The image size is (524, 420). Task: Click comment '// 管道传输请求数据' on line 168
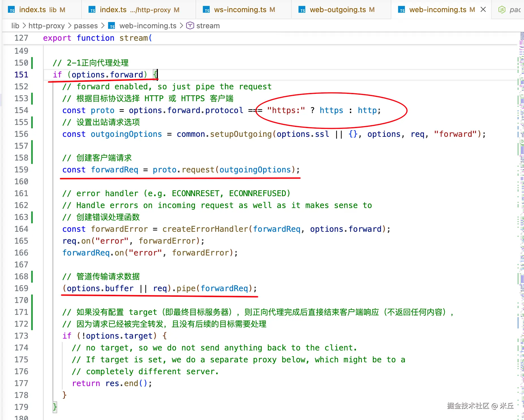coord(101,276)
